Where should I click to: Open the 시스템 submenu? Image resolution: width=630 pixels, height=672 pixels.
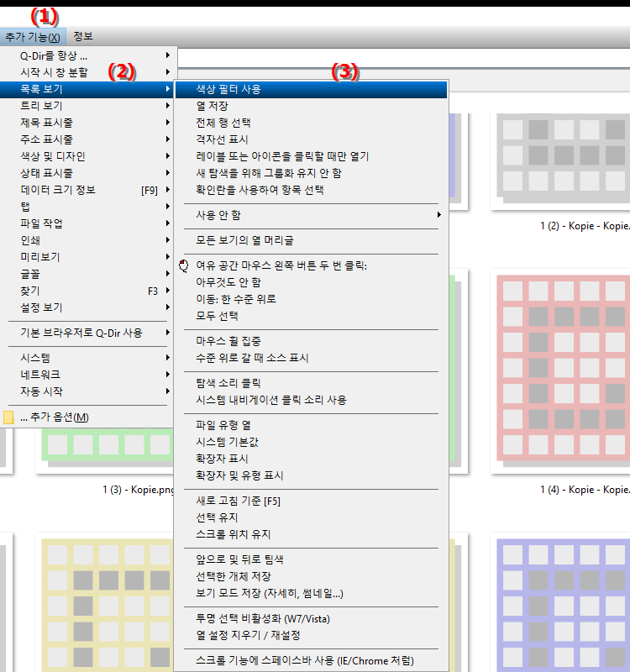(x=88, y=358)
